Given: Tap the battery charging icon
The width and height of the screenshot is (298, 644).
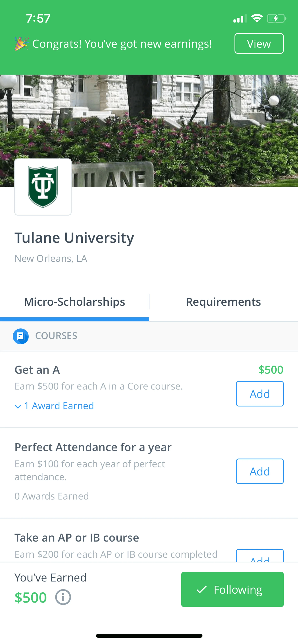Looking at the screenshot, I should point(276,18).
